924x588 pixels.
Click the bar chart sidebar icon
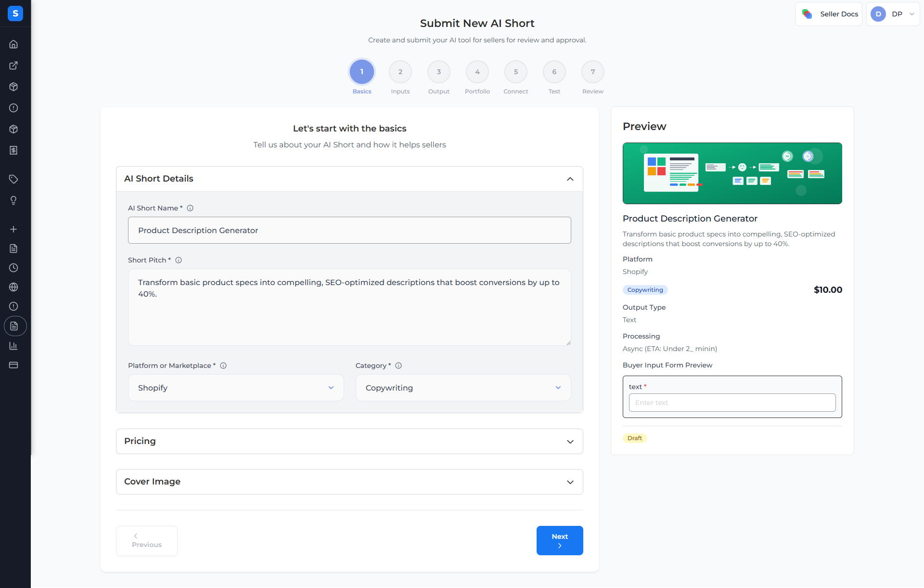(13, 346)
